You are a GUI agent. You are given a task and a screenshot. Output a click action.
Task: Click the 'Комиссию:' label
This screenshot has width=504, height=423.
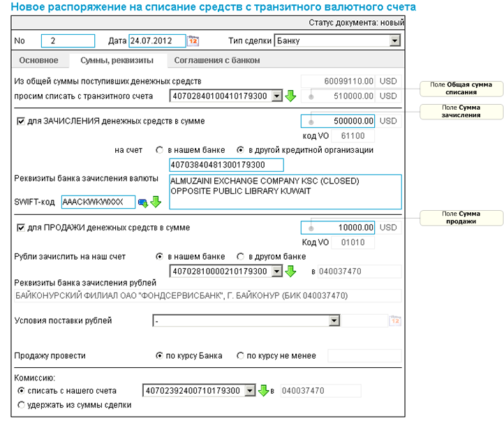tap(35, 378)
